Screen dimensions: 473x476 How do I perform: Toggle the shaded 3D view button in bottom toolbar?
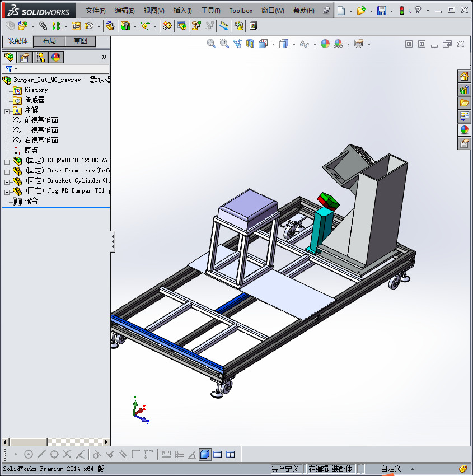(205, 454)
